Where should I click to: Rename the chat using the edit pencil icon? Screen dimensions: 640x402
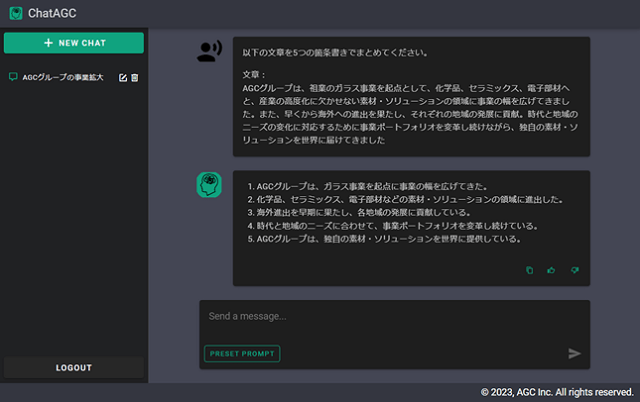123,77
